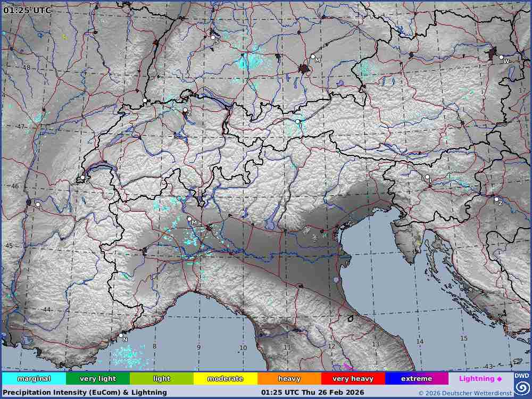532x399 pixels.
Task: Click the Geneva marker labeled G
Action: point(83,178)
